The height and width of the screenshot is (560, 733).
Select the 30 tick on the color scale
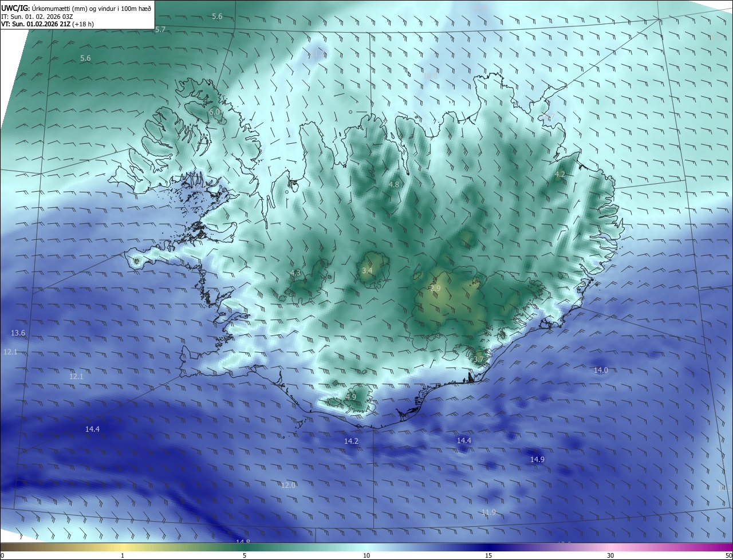click(610, 555)
